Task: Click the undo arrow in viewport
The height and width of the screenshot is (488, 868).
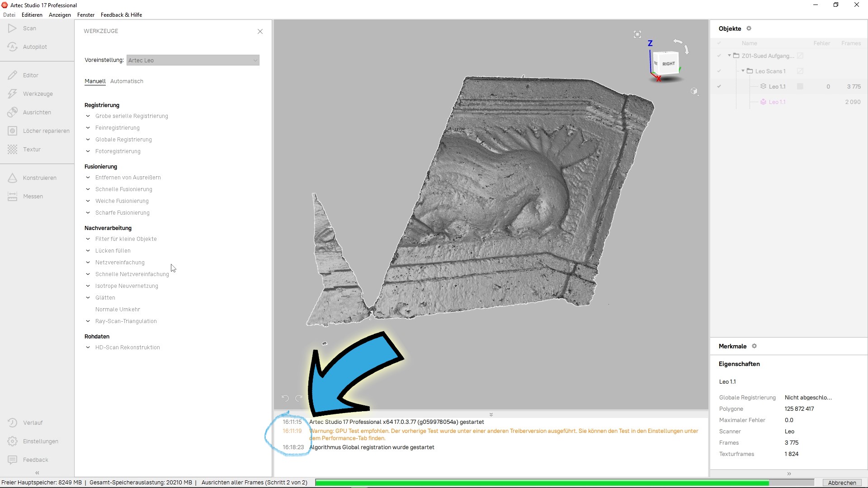Action: click(x=285, y=398)
